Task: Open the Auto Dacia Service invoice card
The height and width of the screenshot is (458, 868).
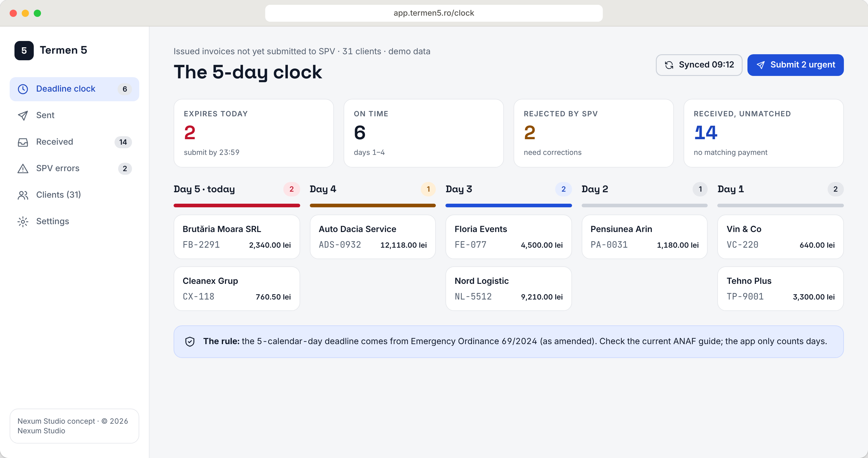Action: point(373,237)
